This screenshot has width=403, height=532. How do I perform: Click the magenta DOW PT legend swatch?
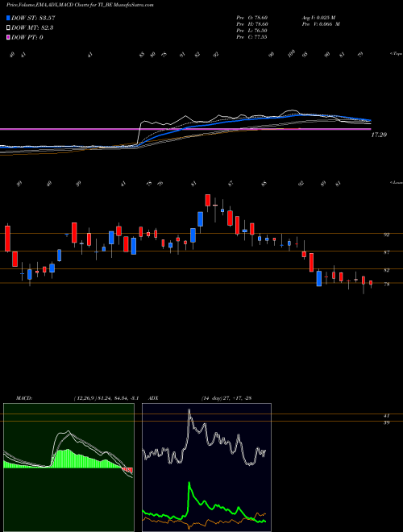coord(8,37)
